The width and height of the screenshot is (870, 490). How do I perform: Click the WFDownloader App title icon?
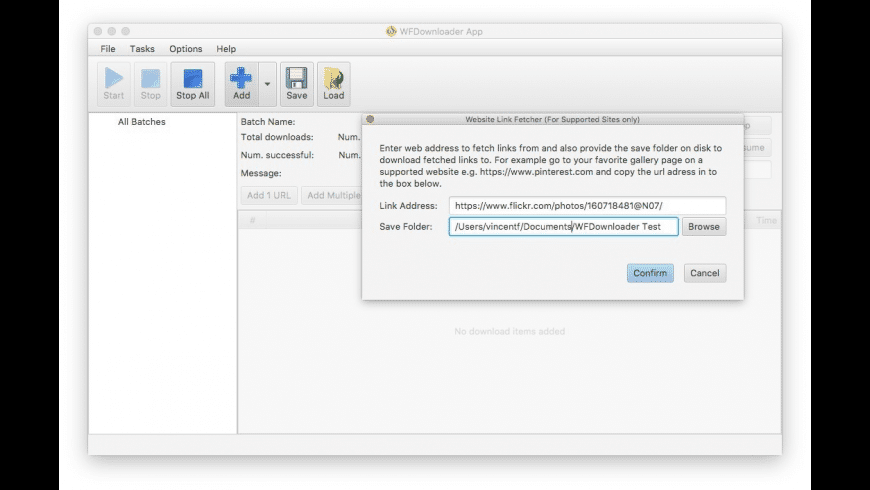point(391,32)
